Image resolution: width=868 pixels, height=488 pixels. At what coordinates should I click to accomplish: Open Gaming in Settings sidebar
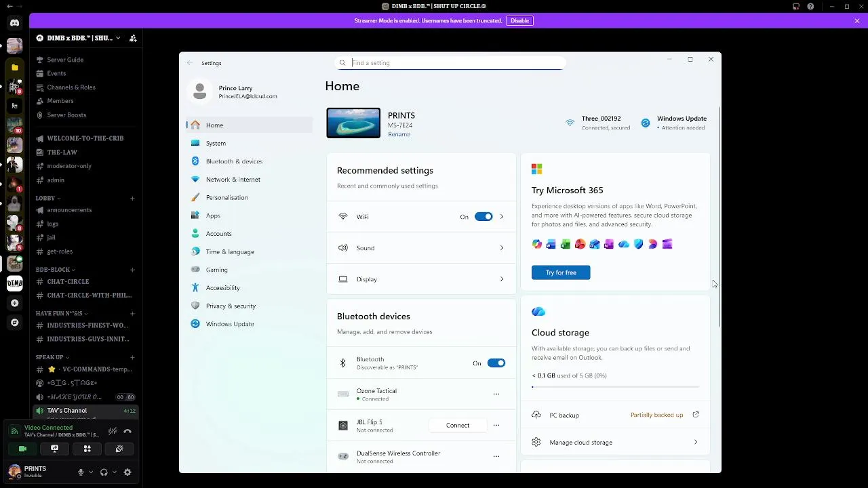pos(250,270)
